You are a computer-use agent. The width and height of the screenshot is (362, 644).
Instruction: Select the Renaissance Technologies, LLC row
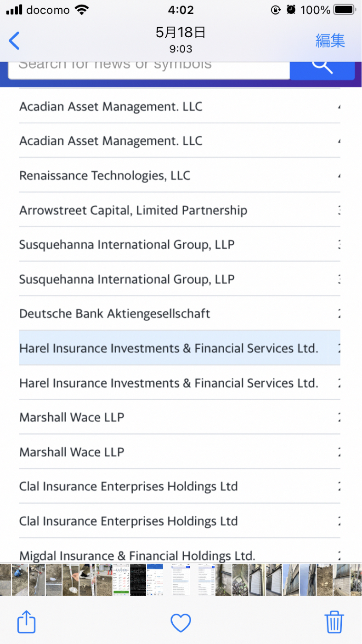point(105,175)
